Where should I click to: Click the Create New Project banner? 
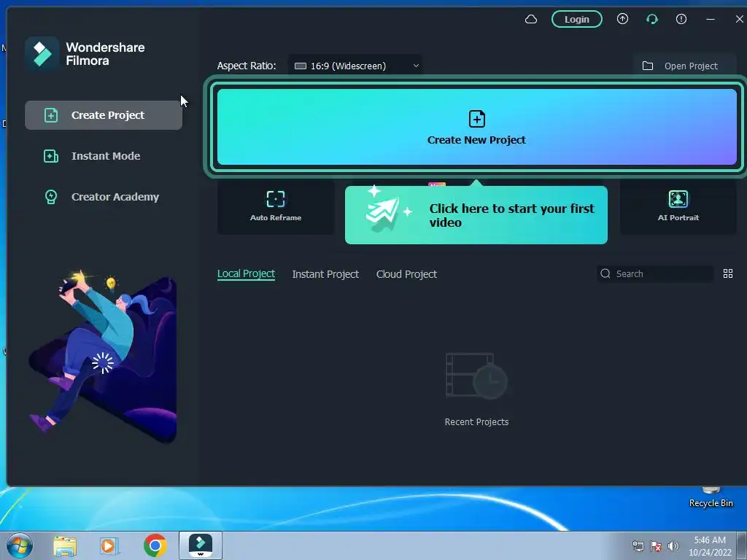pyautogui.click(x=476, y=127)
